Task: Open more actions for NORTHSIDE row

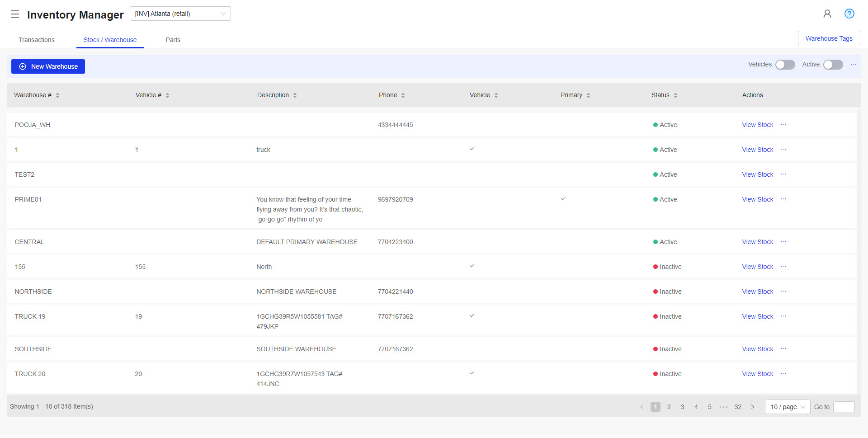Action: click(x=783, y=291)
